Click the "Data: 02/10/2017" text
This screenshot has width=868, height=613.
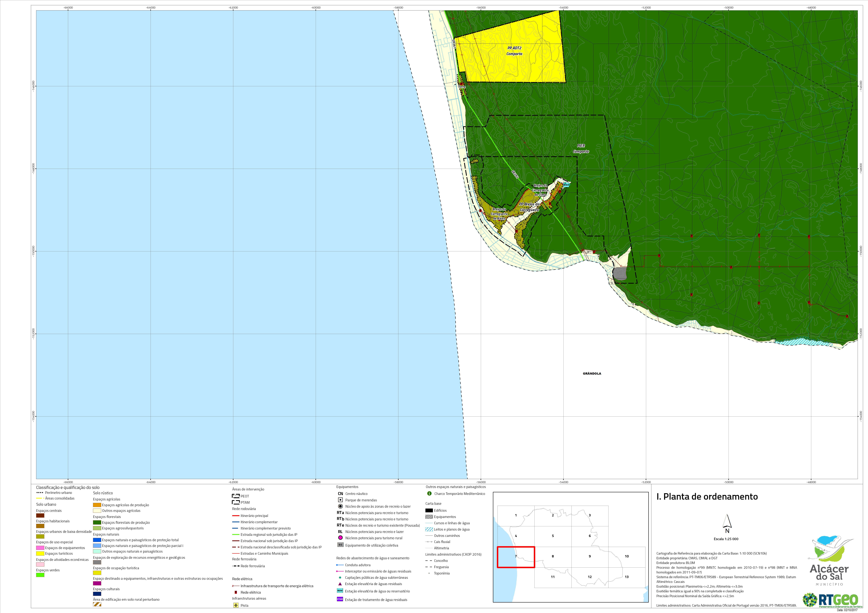(847, 610)
